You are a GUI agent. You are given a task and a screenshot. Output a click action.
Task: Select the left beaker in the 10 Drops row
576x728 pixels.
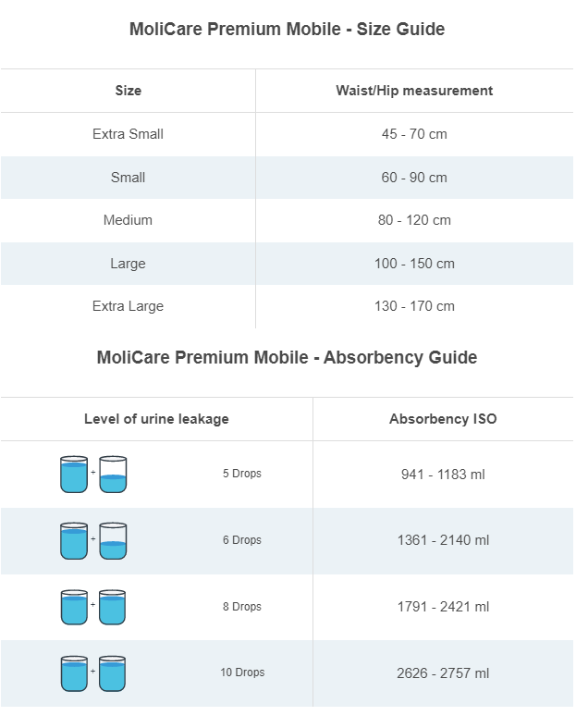click(74, 673)
